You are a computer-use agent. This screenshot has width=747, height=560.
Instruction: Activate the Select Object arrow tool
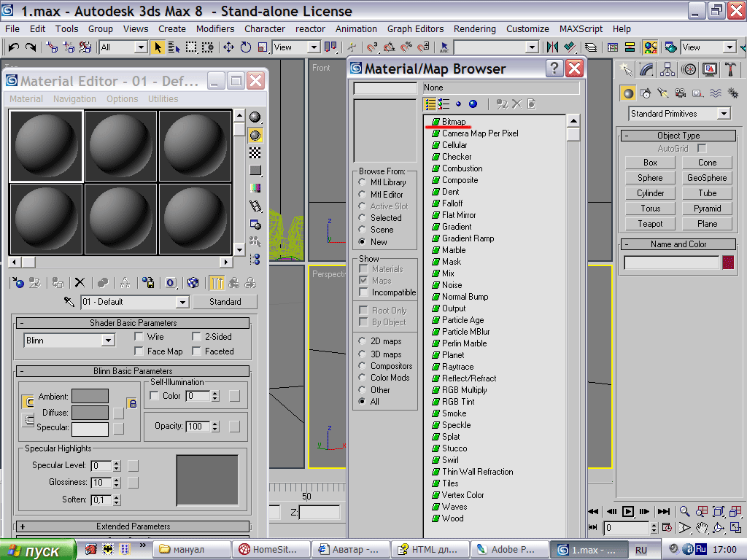158,47
